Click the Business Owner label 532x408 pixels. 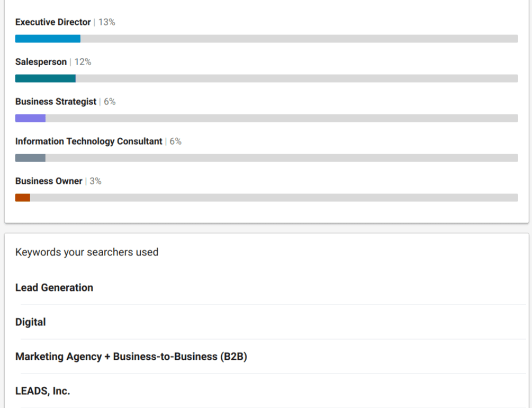tap(49, 181)
